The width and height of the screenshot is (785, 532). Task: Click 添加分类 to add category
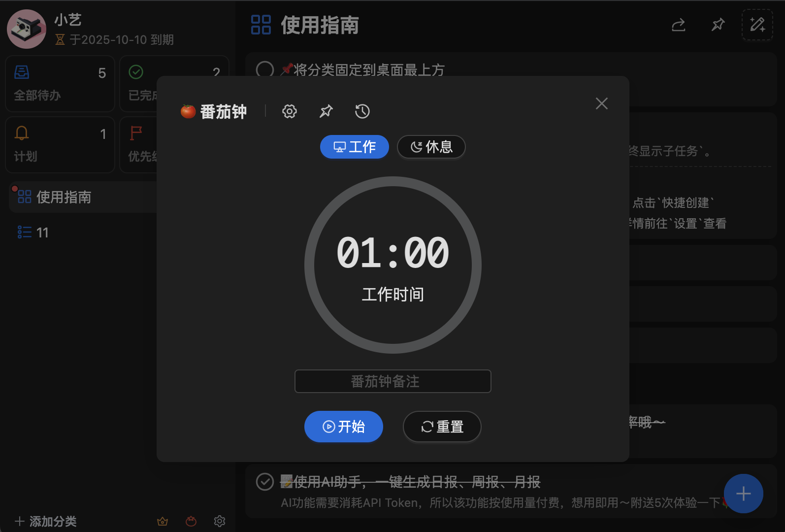46,521
